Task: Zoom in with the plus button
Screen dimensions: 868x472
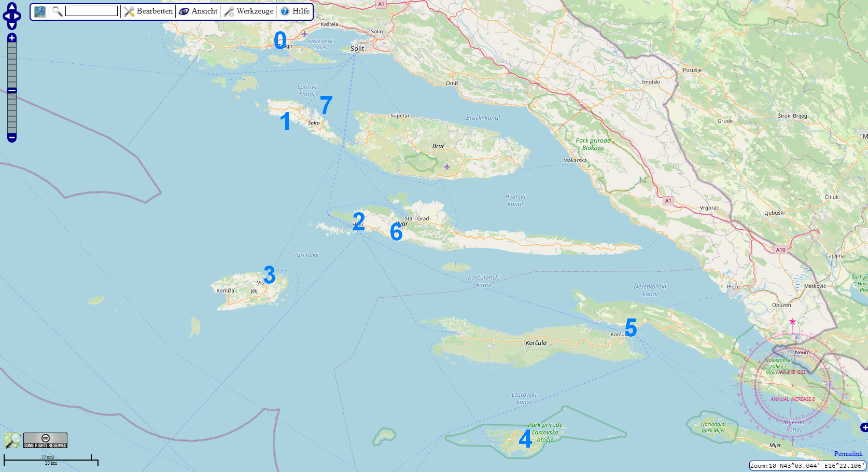Action: pyautogui.click(x=12, y=38)
